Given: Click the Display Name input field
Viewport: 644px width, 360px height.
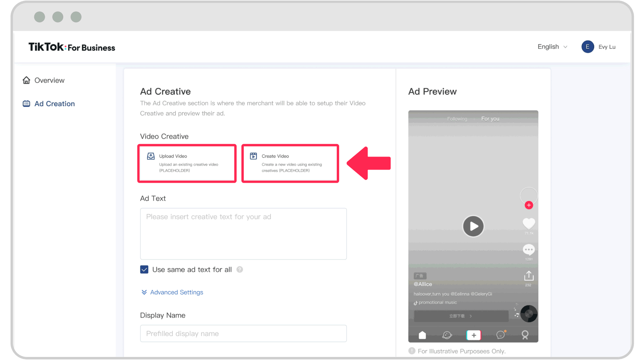Looking at the screenshot, I should pyautogui.click(x=243, y=334).
